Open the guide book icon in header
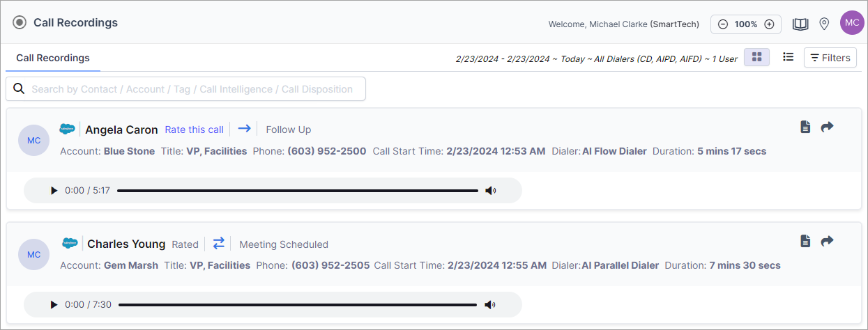868x330 pixels. [800, 24]
